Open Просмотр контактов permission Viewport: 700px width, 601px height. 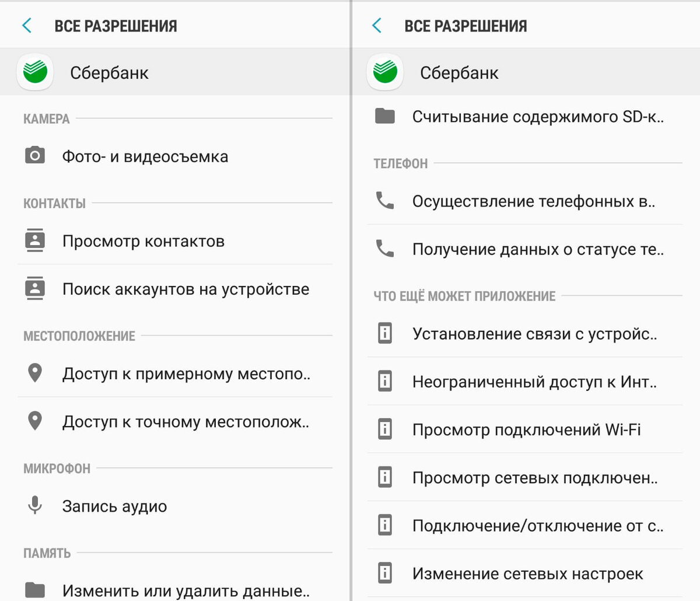tap(175, 240)
